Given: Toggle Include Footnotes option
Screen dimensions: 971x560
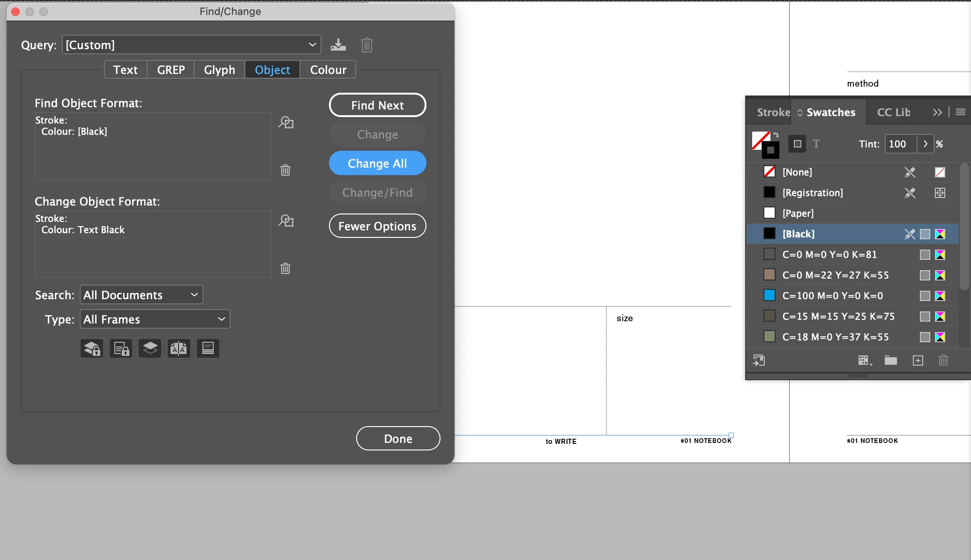Looking at the screenshot, I should (208, 348).
